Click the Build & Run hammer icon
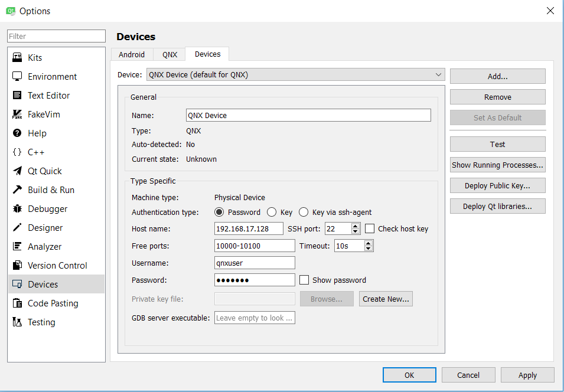The image size is (564, 392). tap(17, 190)
